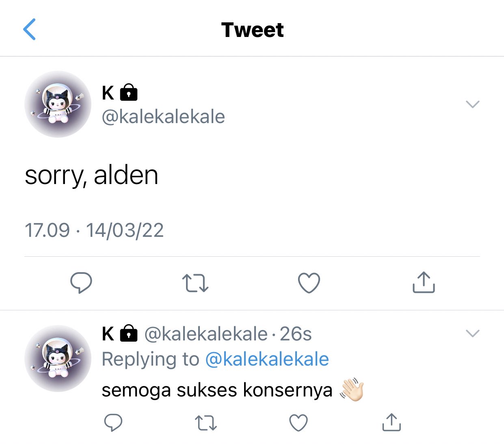
Task: Go back using the blue back arrow
Action: [30, 29]
